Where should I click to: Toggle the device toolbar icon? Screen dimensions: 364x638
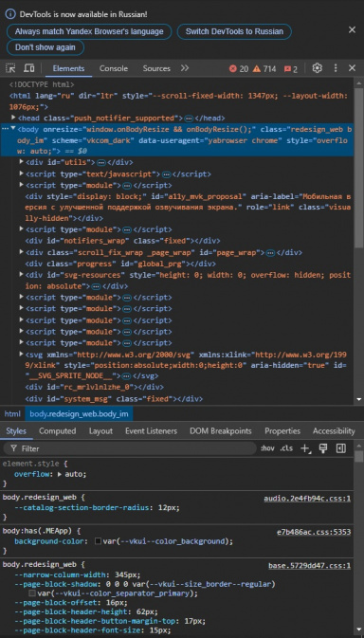(x=28, y=68)
